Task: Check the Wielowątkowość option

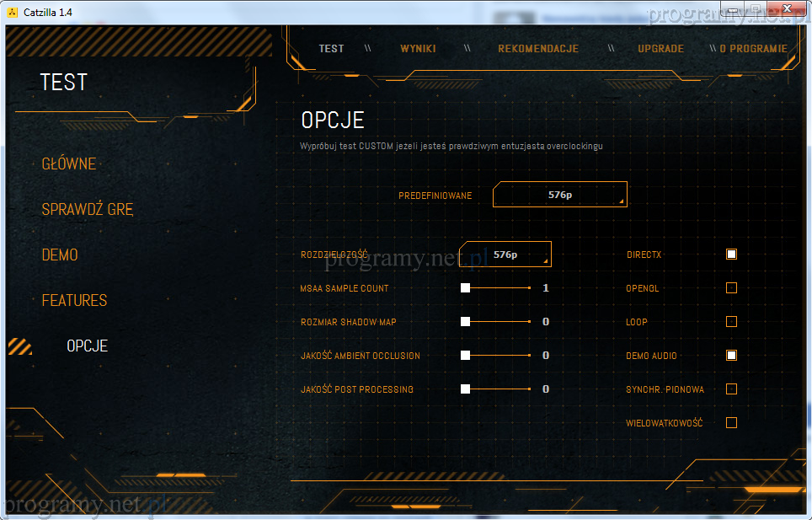Action: coord(731,422)
